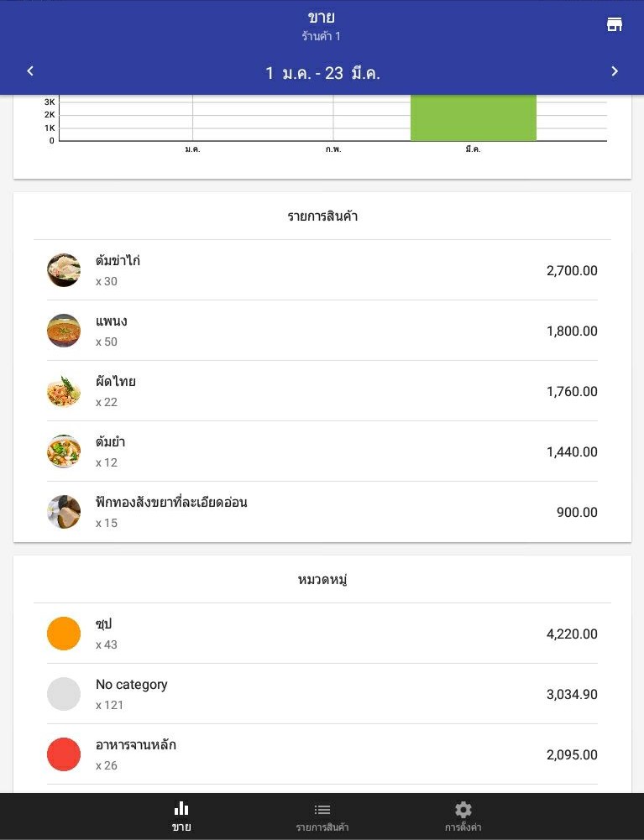This screenshot has height=840, width=644.
Task: Select the ผัดไทย amount 1,760.00
Action: tap(572, 392)
